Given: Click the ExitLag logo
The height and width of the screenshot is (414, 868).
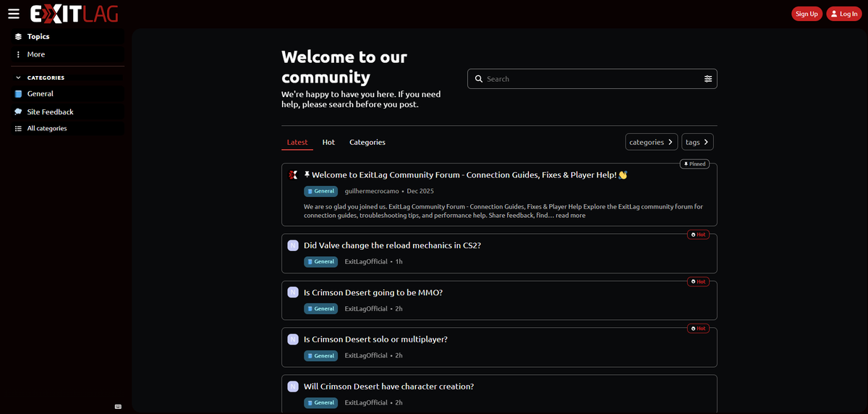Looking at the screenshot, I should point(74,14).
